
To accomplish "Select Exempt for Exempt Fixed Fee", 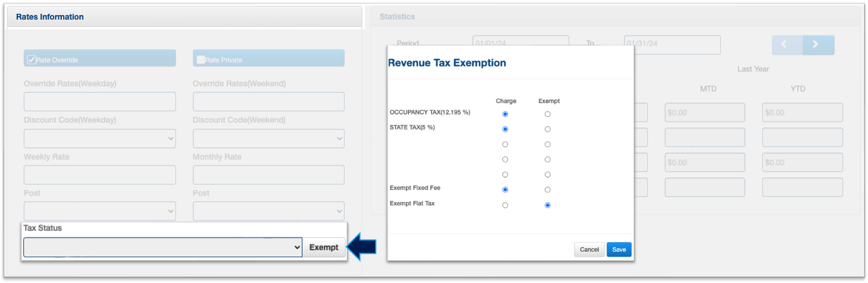I will click(x=547, y=189).
